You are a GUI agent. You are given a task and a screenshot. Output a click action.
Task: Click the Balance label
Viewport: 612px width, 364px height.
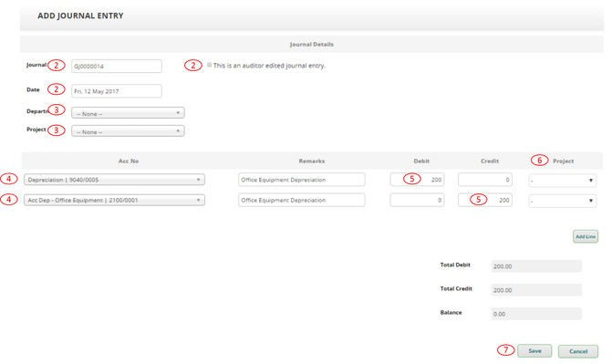click(x=451, y=312)
